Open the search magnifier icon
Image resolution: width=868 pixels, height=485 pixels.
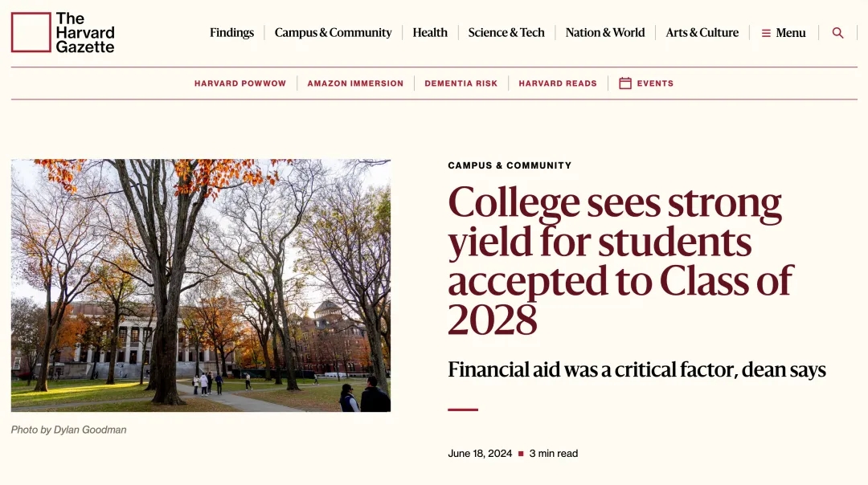837,33
